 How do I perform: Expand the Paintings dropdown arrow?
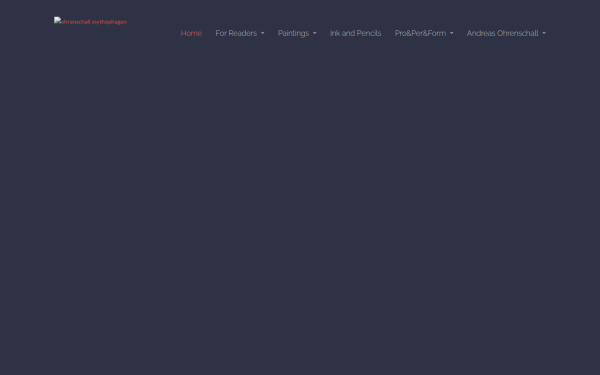click(x=315, y=33)
